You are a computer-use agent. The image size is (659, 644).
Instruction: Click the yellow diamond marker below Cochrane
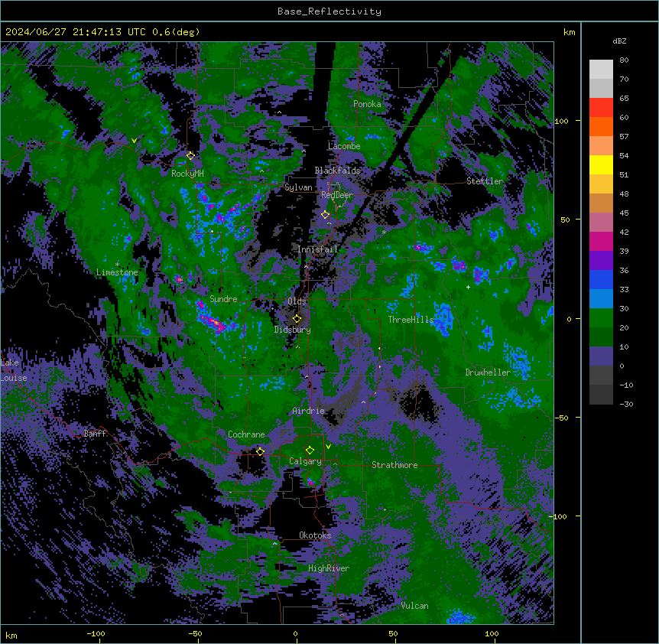click(x=260, y=451)
